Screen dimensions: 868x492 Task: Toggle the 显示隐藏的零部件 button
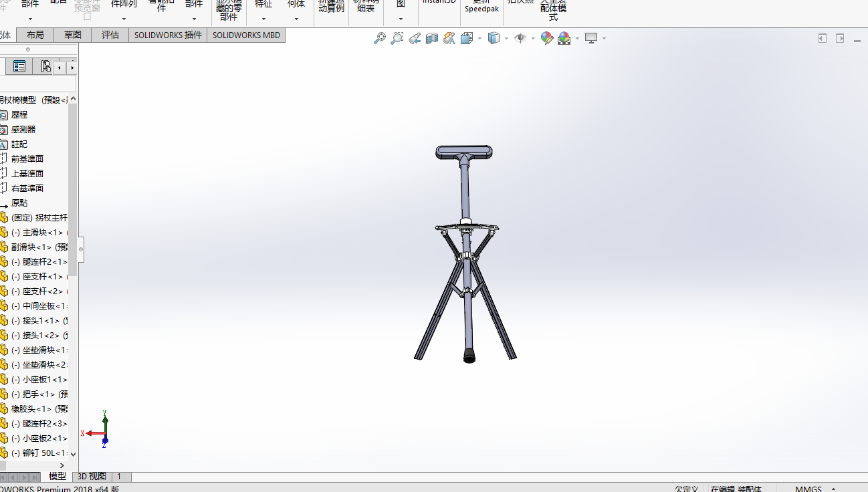[x=228, y=10]
